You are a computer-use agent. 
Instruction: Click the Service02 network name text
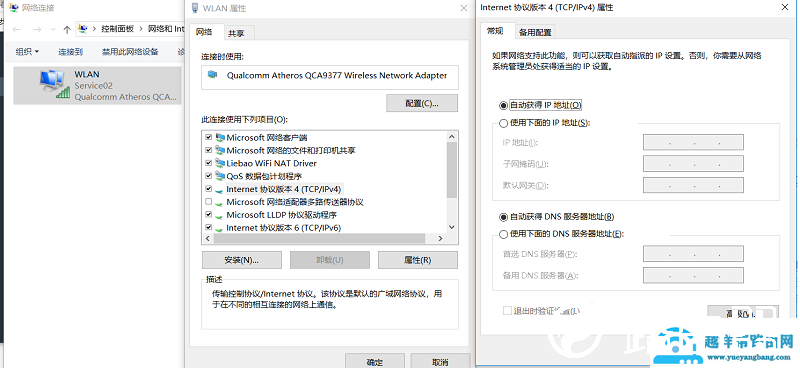pos(93,86)
